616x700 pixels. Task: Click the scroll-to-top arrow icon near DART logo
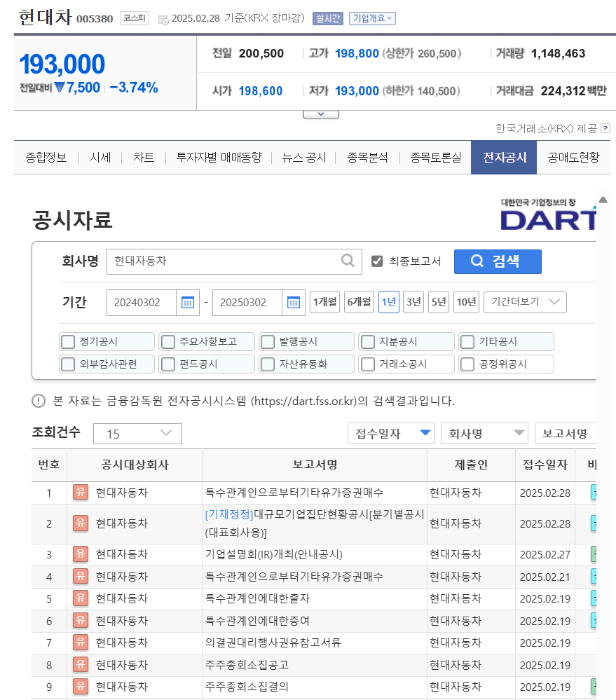click(603, 200)
